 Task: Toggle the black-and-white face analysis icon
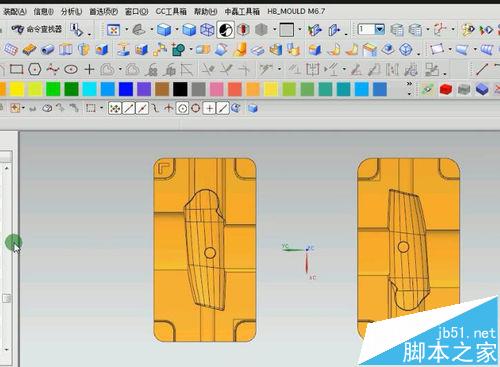(x=226, y=30)
